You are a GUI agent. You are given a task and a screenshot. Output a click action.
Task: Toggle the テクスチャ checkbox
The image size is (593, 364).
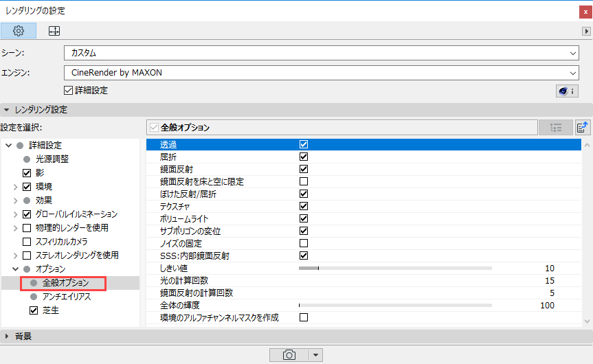[303, 206]
